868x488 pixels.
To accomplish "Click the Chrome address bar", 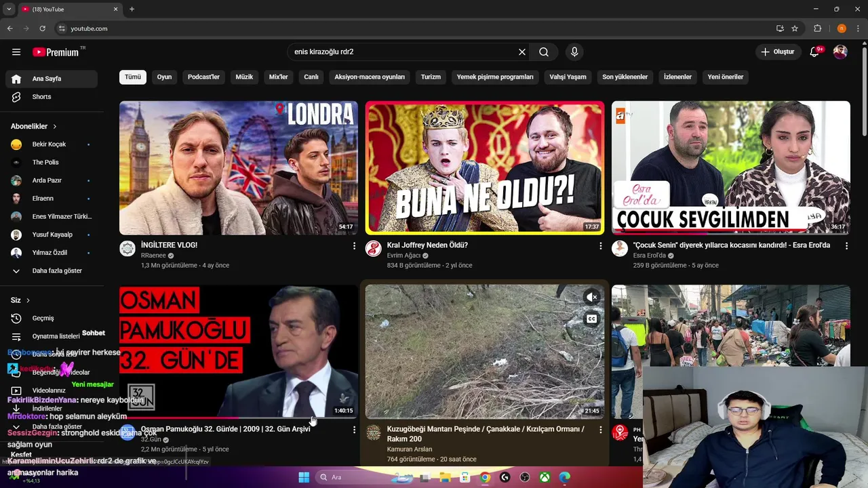I will [414, 28].
